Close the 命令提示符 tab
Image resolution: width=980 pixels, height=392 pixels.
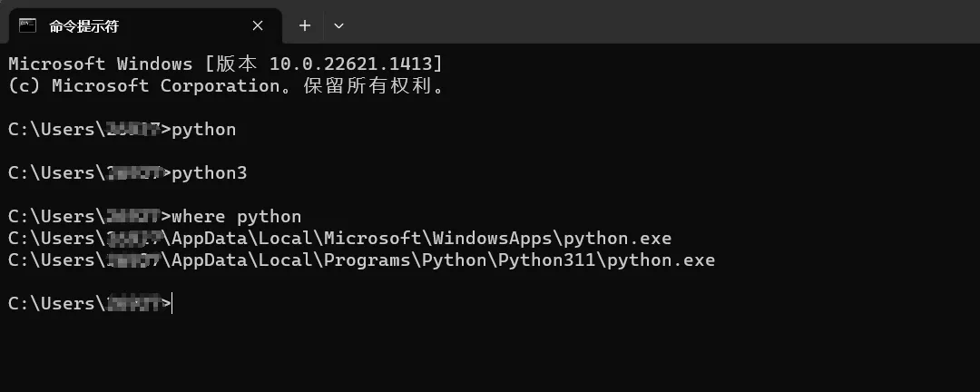click(x=258, y=25)
